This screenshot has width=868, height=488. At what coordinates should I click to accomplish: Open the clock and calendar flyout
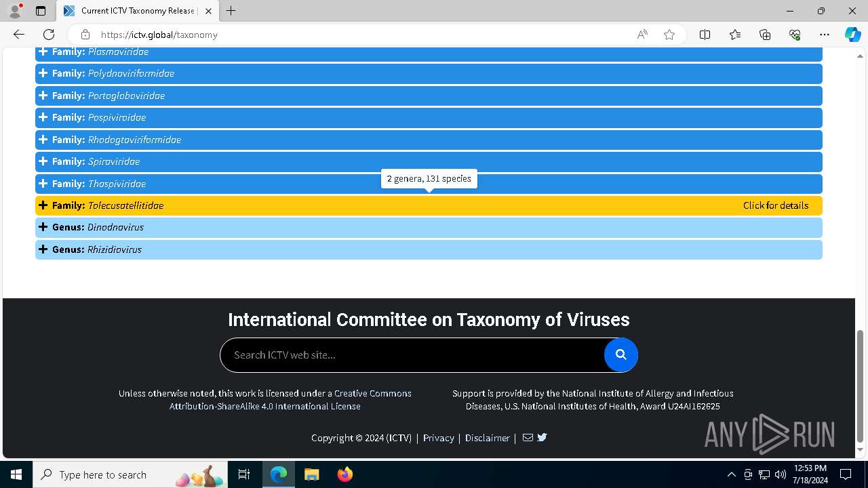(x=810, y=474)
